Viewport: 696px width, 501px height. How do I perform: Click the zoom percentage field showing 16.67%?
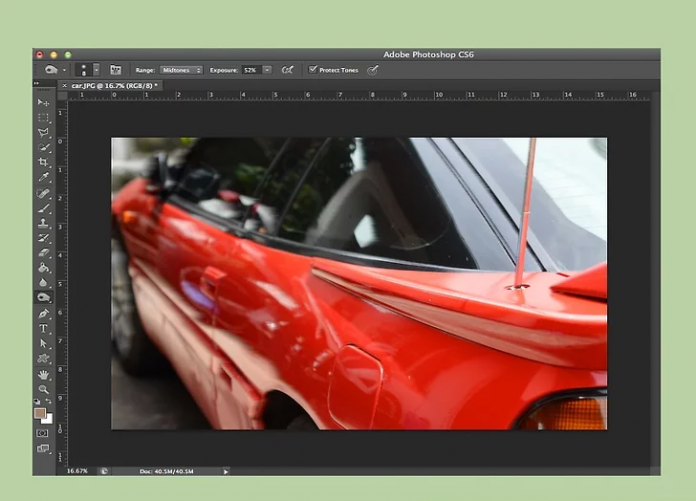click(x=76, y=470)
